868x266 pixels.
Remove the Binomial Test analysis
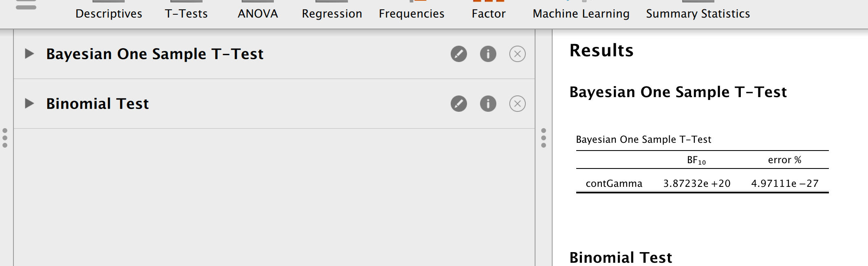(517, 104)
